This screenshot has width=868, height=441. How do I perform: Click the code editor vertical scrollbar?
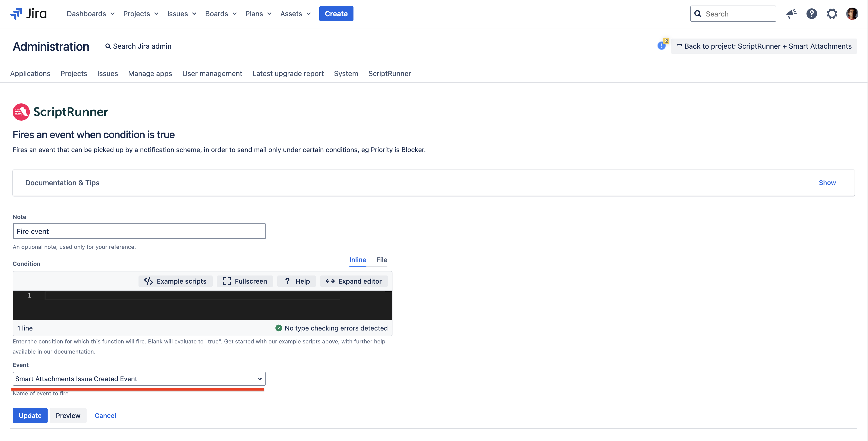click(x=388, y=305)
